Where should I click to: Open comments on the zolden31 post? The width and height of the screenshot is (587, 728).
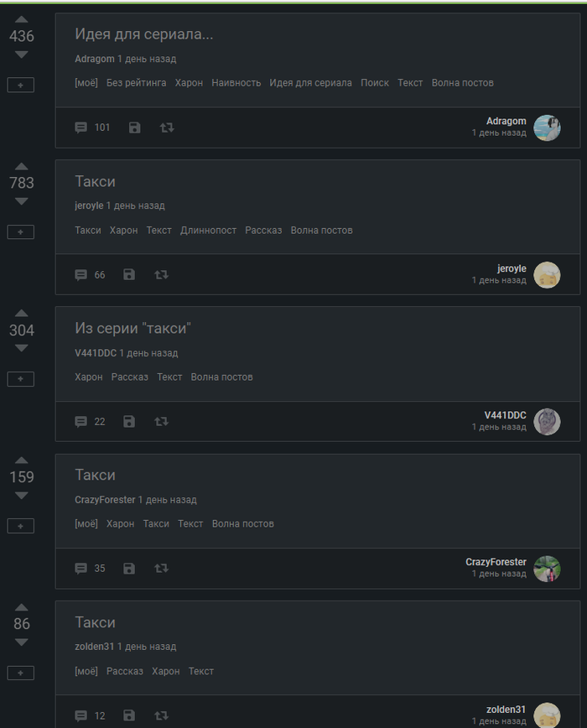point(81,715)
